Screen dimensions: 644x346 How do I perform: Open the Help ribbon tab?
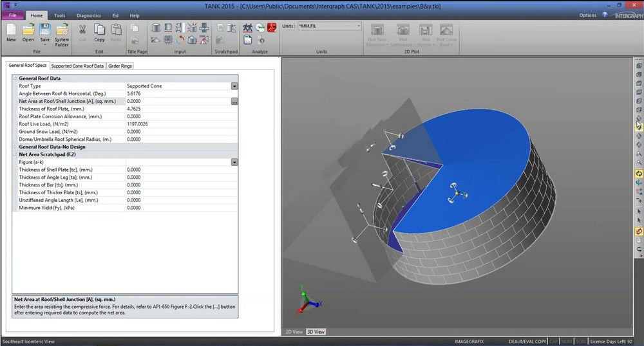[x=135, y=15]
